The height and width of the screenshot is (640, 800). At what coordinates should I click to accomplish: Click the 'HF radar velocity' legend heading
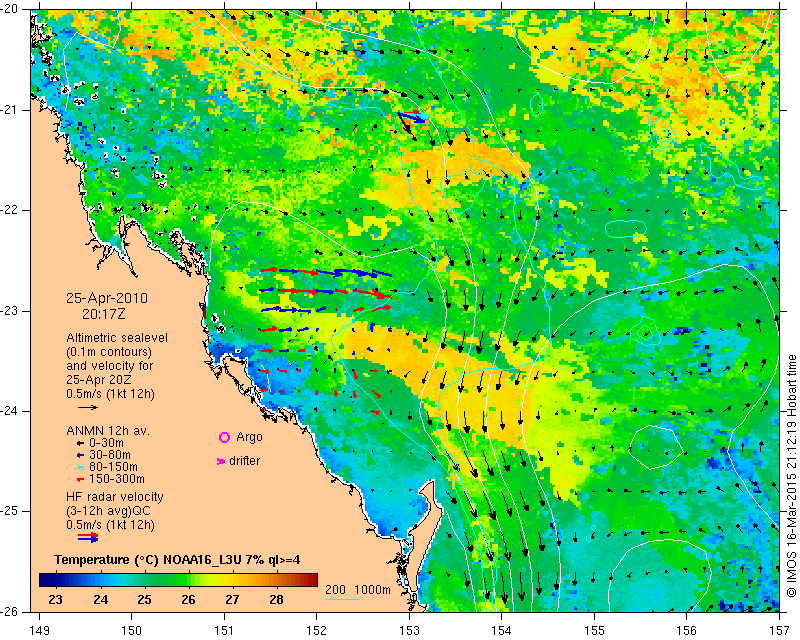(115, 497)
